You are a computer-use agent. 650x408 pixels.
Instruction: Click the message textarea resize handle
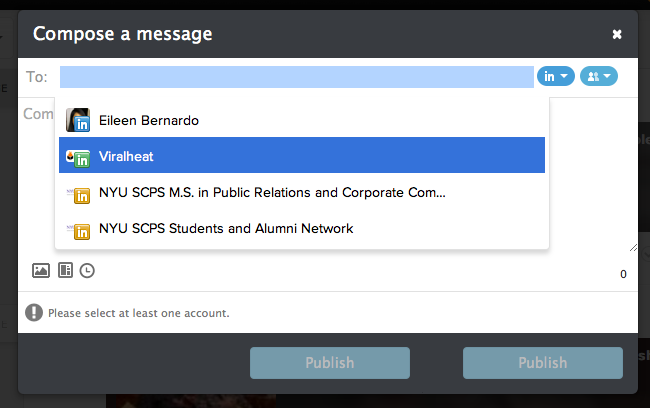[x=633, y=247]
